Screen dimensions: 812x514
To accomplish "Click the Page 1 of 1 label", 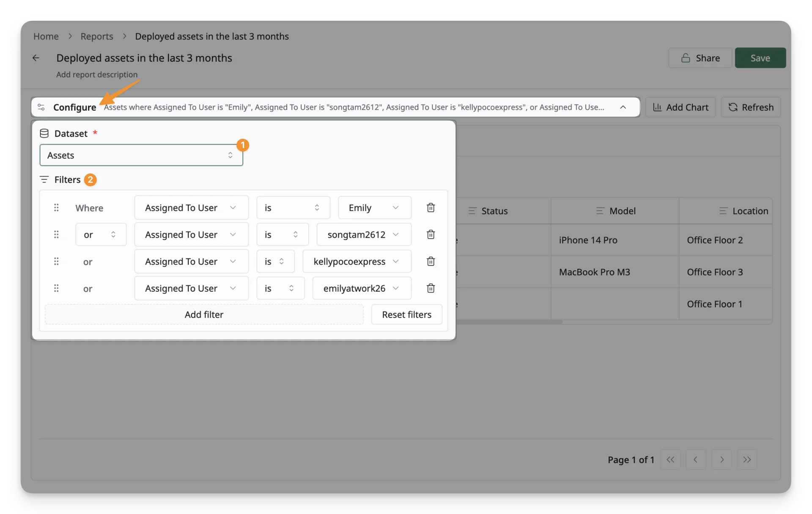I will 631,459.
